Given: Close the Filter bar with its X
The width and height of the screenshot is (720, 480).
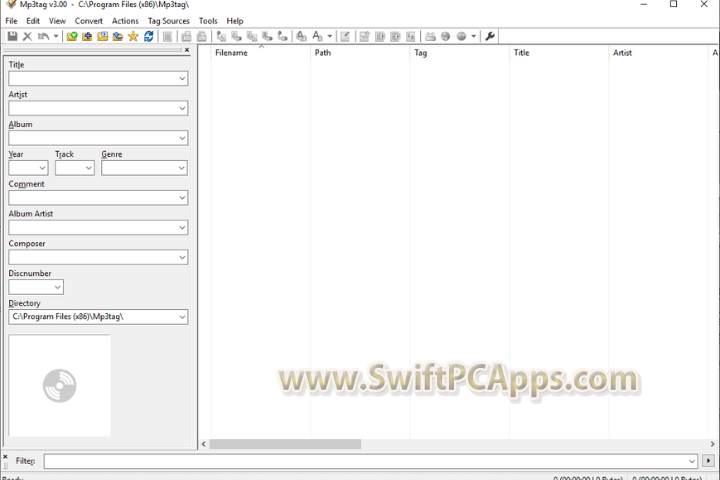Looking at the screenshot, I should pos(5,457).
